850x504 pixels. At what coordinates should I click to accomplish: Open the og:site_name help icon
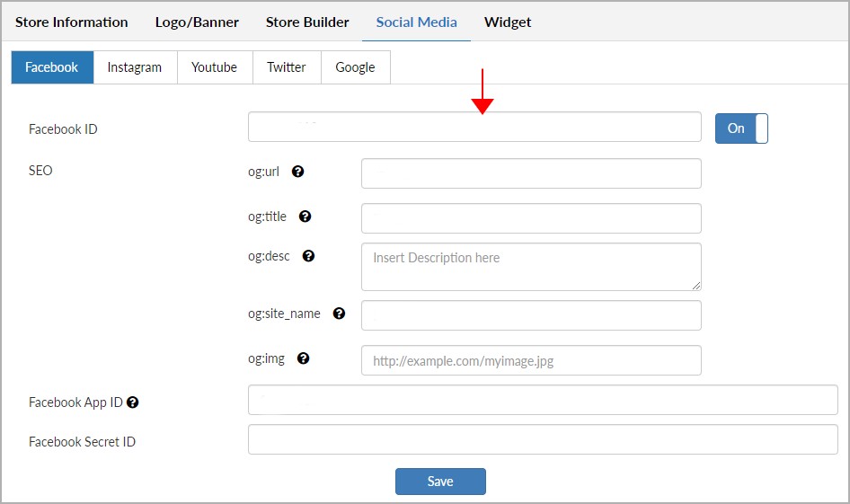coord(340,314)
